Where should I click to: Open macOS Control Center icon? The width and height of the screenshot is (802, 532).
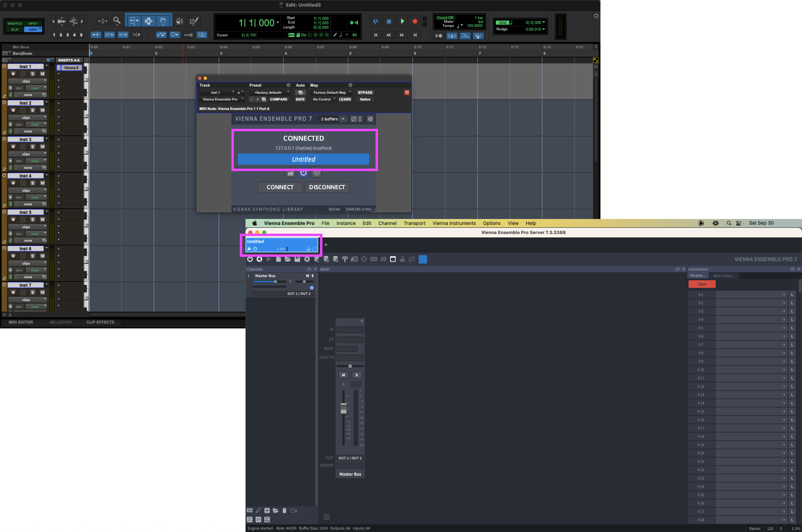point(739,223)
